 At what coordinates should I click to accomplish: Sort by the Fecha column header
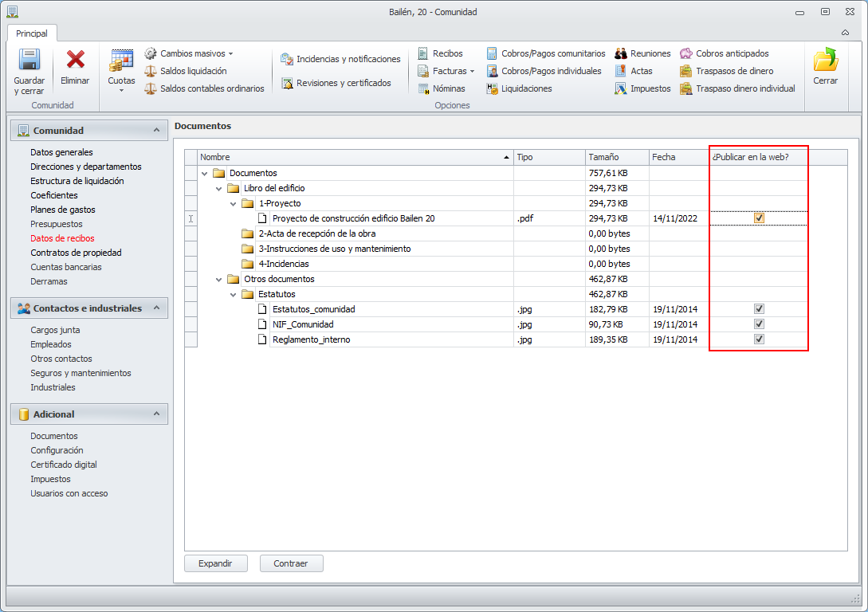679,157
